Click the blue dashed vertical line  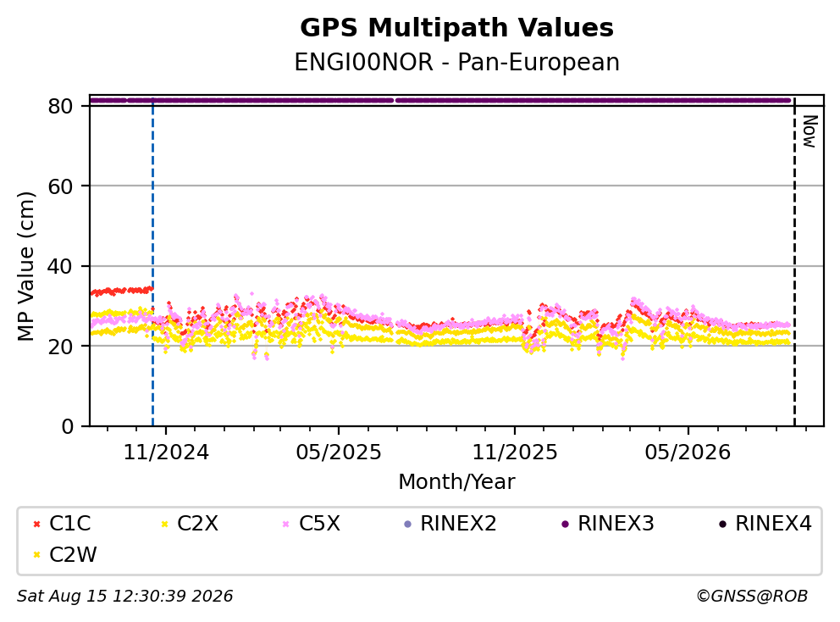coord(152,263)
